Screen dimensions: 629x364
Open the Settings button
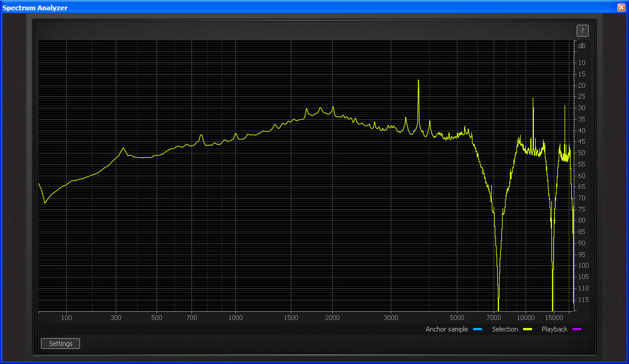pos(61,344)
